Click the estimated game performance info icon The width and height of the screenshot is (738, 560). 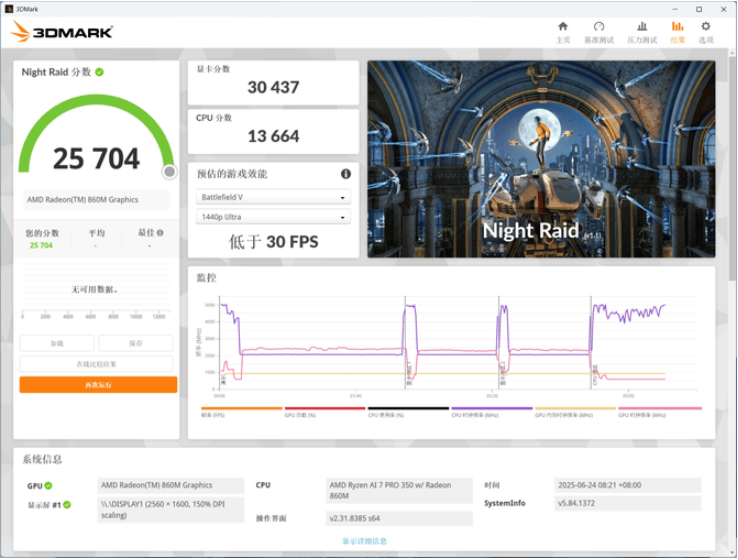click(346, 174)
